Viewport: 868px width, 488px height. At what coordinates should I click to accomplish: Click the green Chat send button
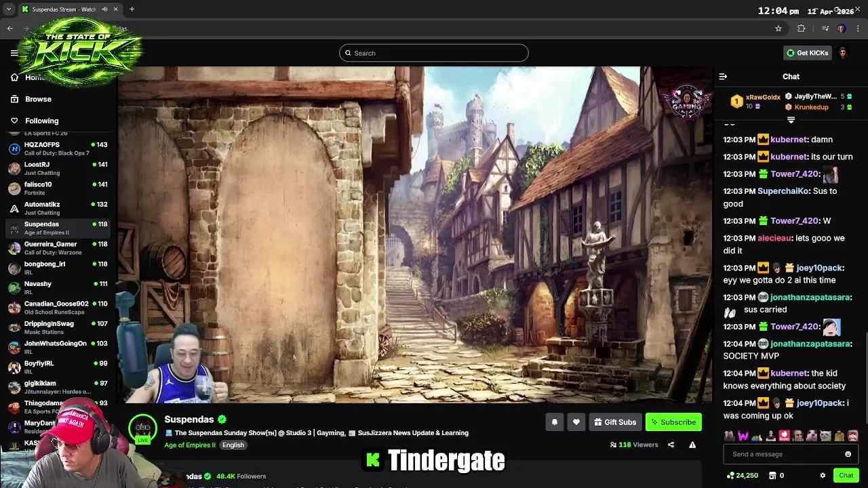tap(846, 476)
